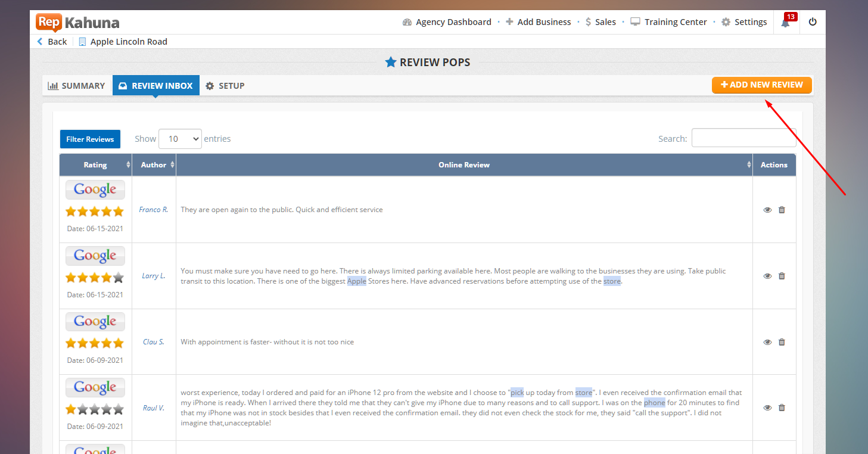Screen dimensions: 868x454
Task: Toggle visibility eye for Franco R. review
Action: point(767,210)
